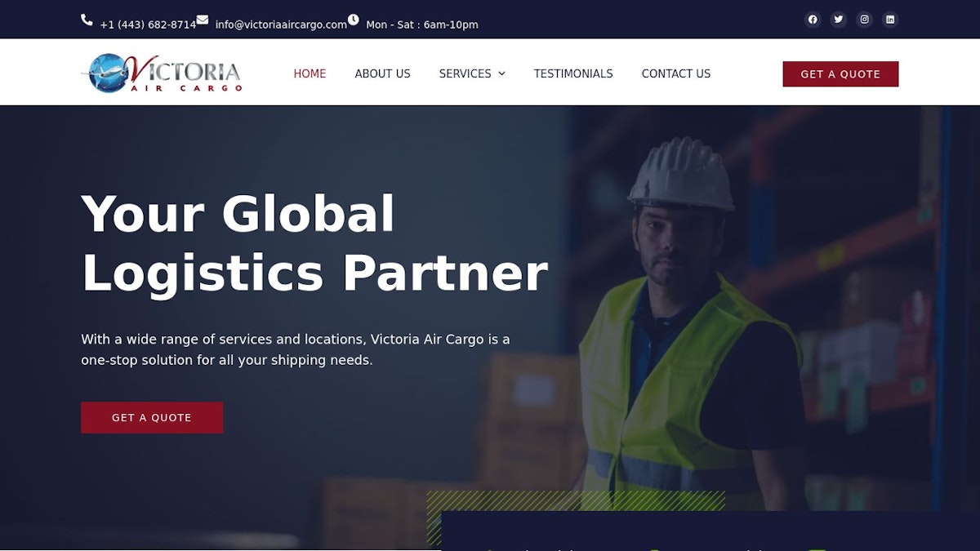The image size is (980, 551).
Task: Open the LinkedIn social icon
Action: pyautogui.click(x=890, y=20)
